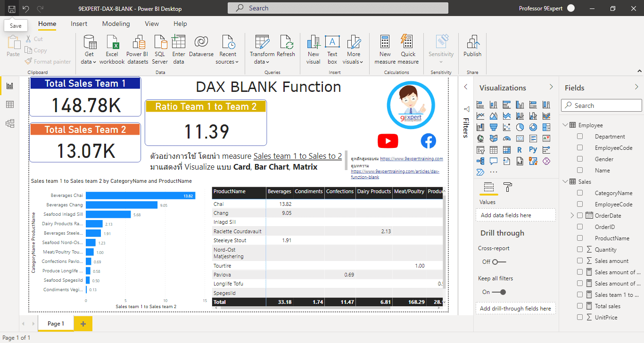Viewport: 644px width, 343px height.
Task: Select the gauge visualization icon
Action: point(506,138)
